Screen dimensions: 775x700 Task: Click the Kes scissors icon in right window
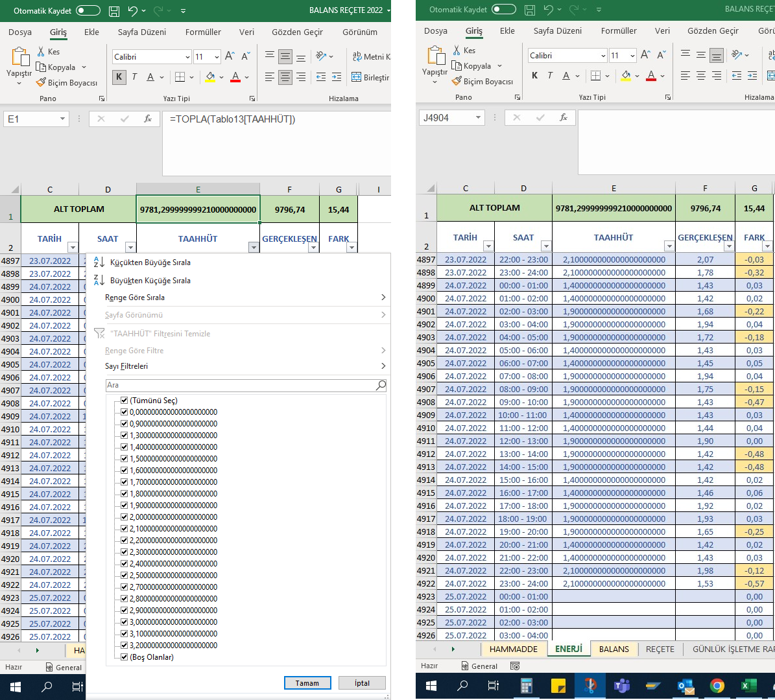click(x=457, y=51)
